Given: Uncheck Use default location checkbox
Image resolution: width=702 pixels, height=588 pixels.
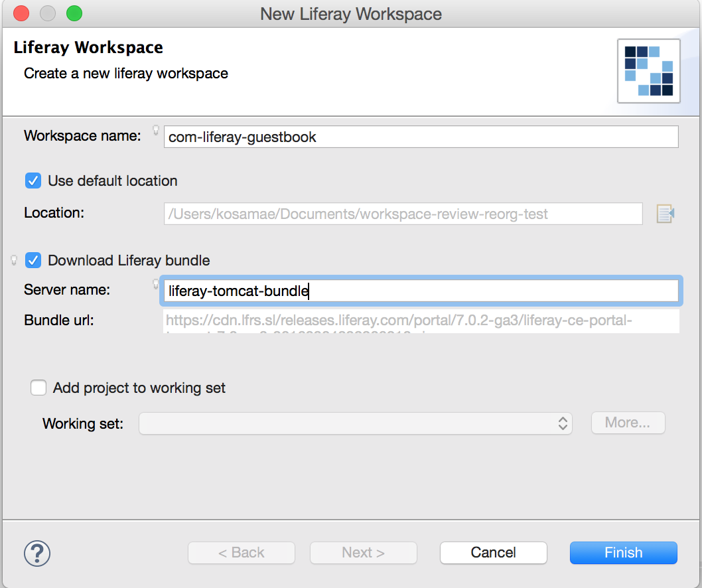Looking at the screenshot, I should pos(33,181).
